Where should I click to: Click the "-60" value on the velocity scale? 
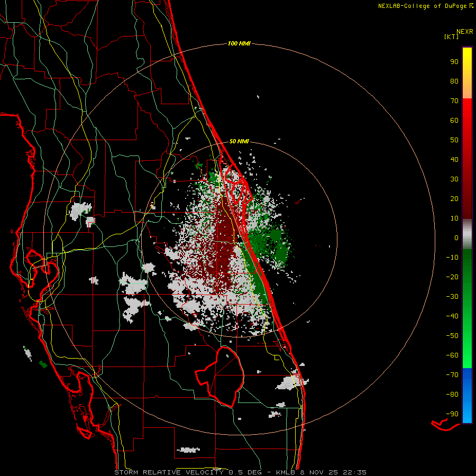tap(452, 355)
